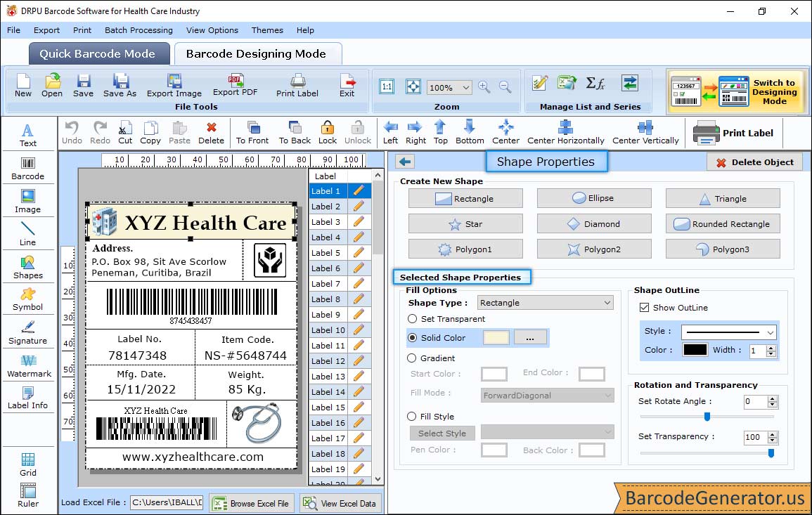Select the Solid Color radio option

coord(412,337)
